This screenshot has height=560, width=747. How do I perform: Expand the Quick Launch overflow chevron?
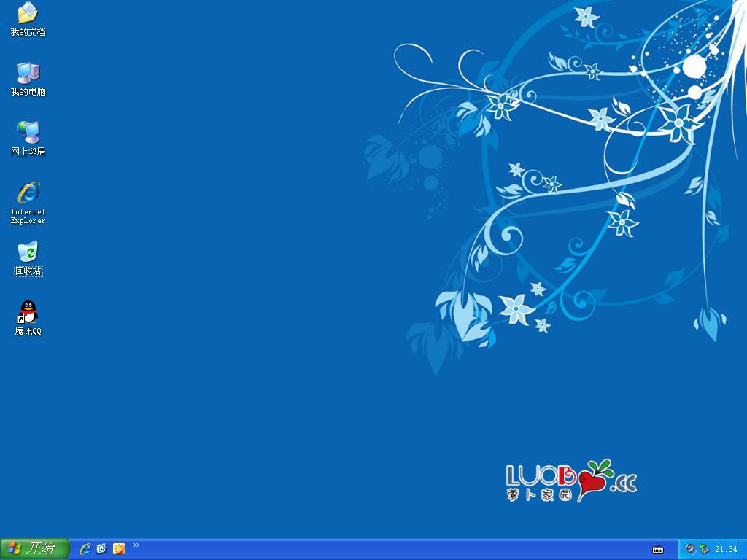136,545
